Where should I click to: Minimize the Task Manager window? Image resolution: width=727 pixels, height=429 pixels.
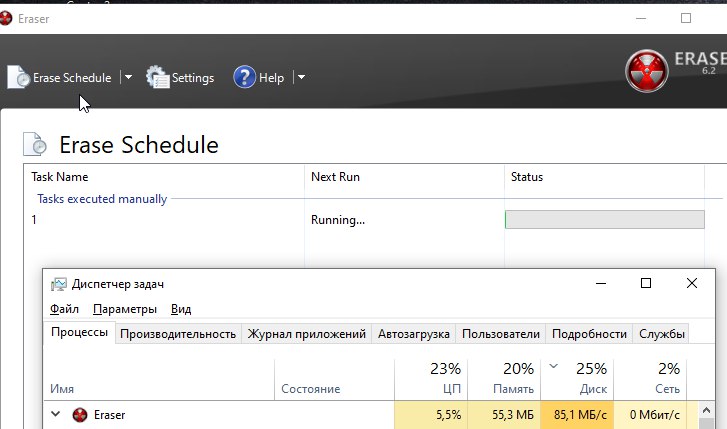pyautogui.click(x=601, y=283)
